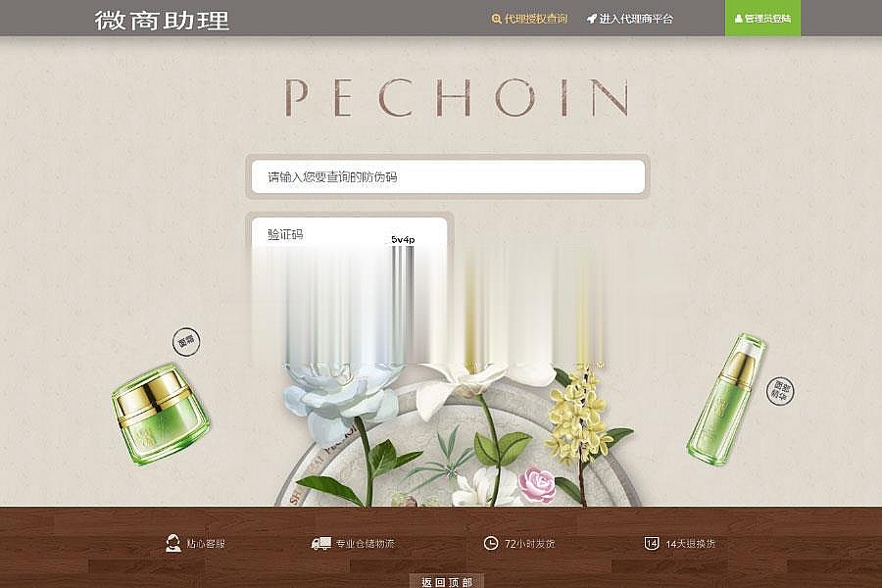Click the user icon in 管理员登陆 button
This screenshot has width=882, height=588.
click(739, 19)
